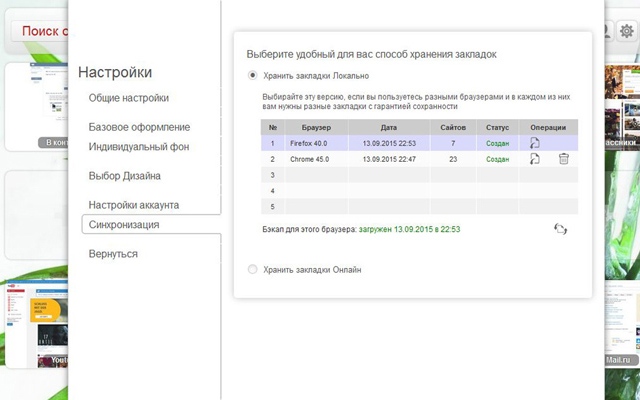Click 'Вернуться' to go back

tap(113, 254)
